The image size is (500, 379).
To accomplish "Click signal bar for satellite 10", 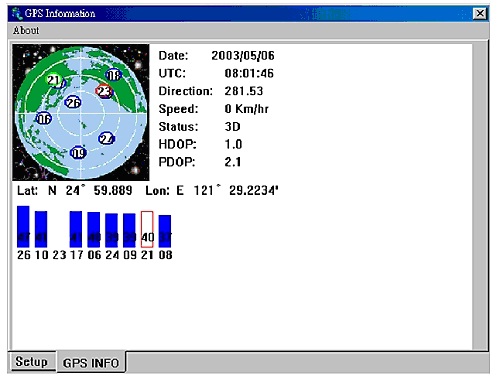I will 41,229.
